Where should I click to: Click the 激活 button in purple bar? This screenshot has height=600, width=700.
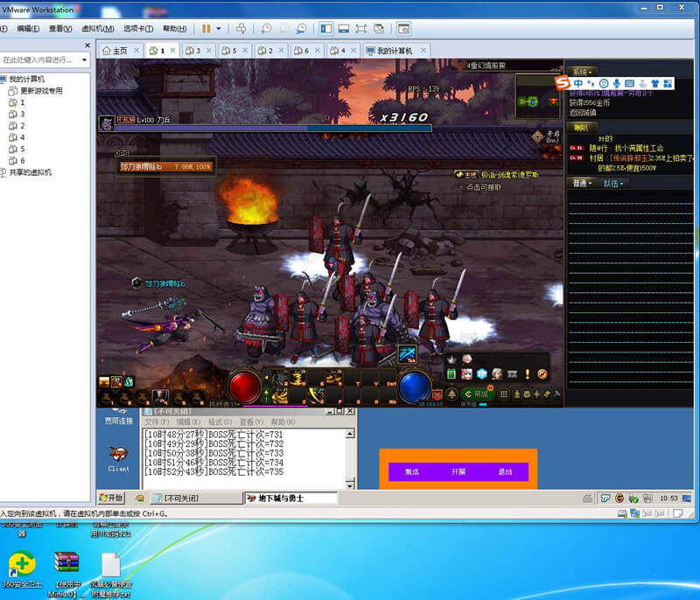click(x=411, y=471)
